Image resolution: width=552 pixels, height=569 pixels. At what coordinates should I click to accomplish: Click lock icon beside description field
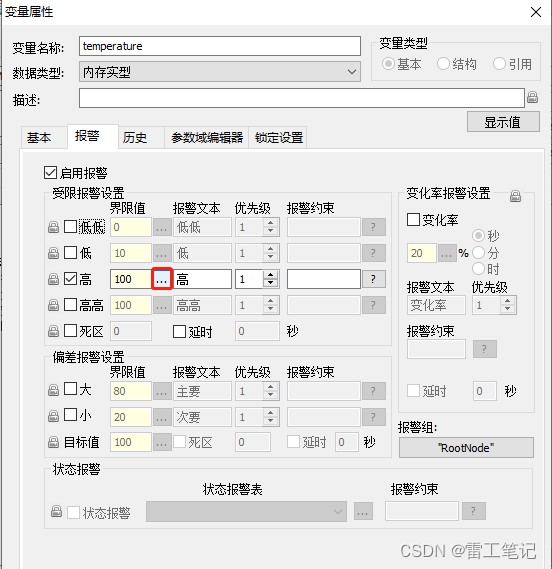click(x=532, y=97)
